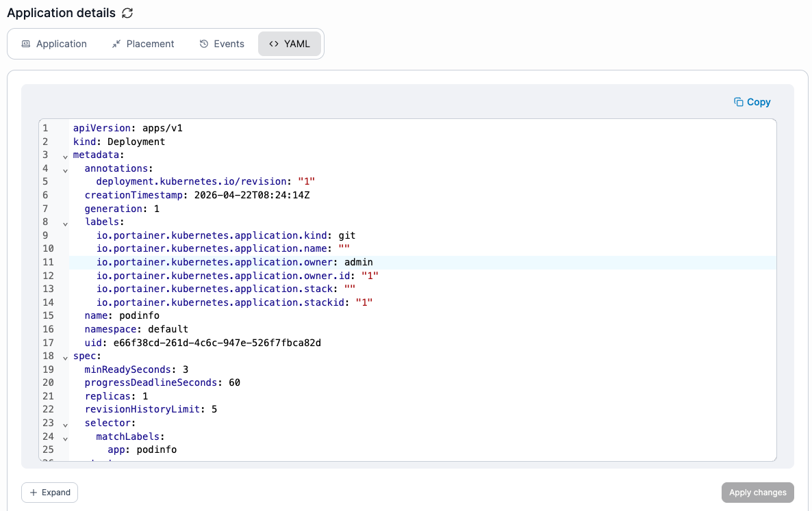Click the plus icon on Expand button
Viewport: 812px width, 511px height.
[x=34, y=493]
